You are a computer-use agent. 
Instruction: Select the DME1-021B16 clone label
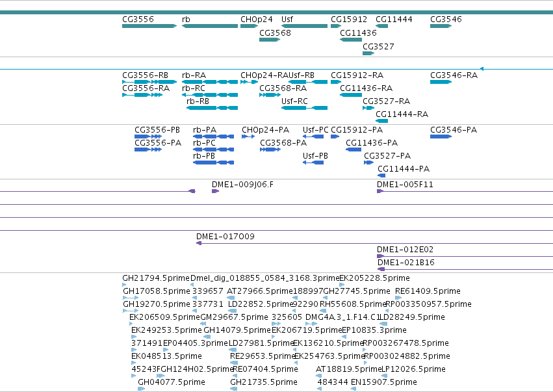pos(406,263)
